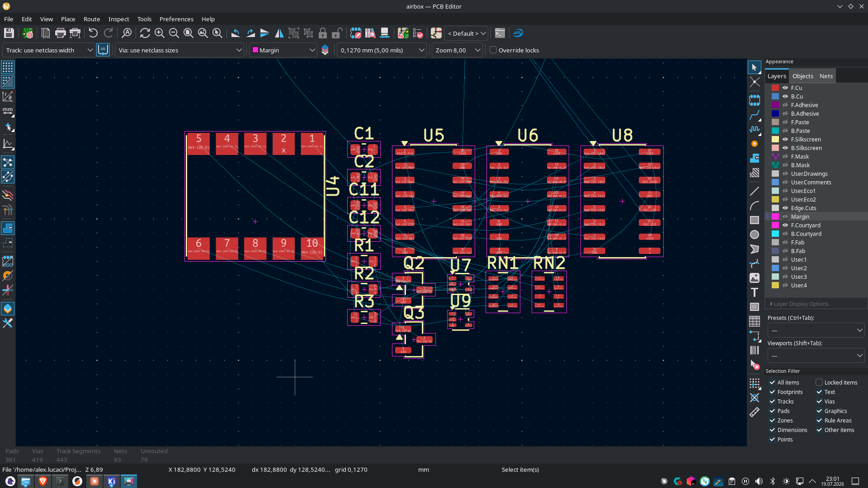Click the B.Cu blue color swatch
This screenshot has width=868, height=488.
[x=775, y=96]
